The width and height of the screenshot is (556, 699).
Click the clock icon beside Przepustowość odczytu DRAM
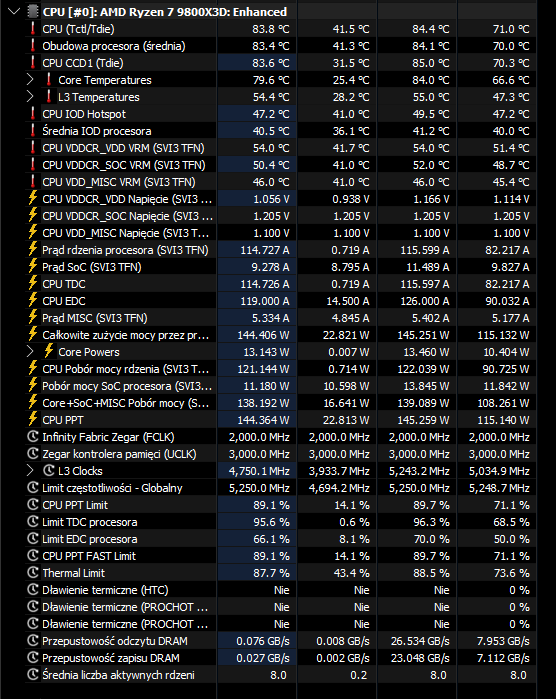tap(33, 641)
